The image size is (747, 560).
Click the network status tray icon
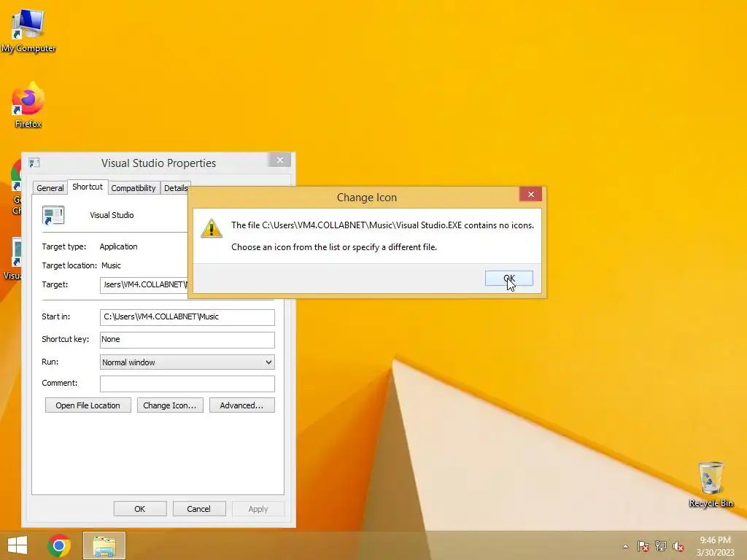pyautogui.click(x=661, y=546)
